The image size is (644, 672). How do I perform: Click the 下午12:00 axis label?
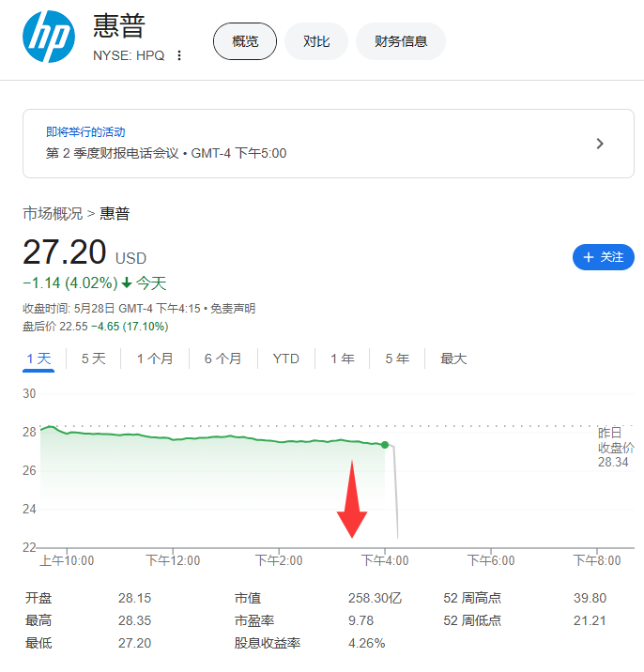pos(173,560)
